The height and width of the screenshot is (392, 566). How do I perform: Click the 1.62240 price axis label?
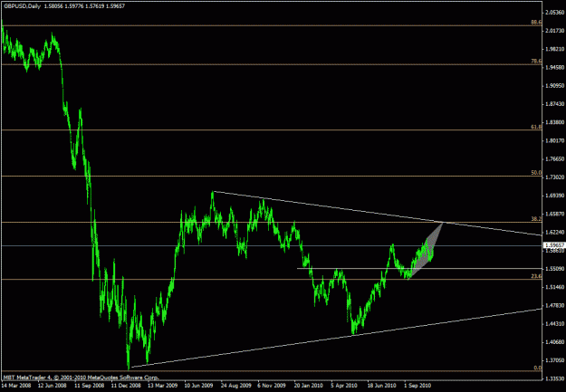[x=555, y=233]
